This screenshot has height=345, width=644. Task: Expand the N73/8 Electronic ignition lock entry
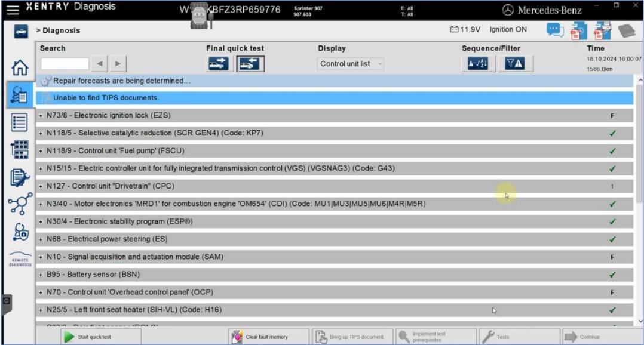(41, 116)
